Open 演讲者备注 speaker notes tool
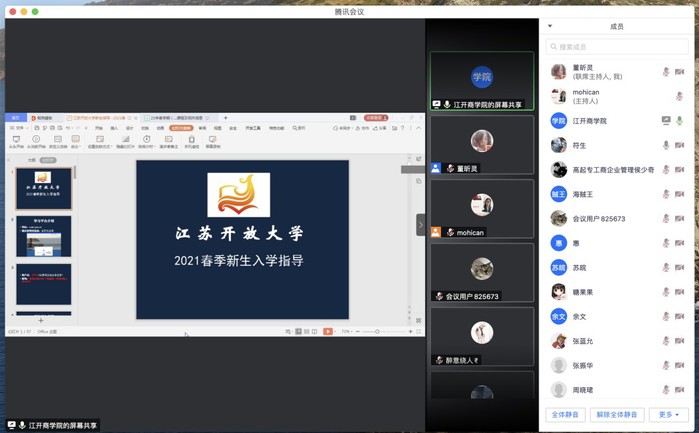699x433 pixels. 169,141
